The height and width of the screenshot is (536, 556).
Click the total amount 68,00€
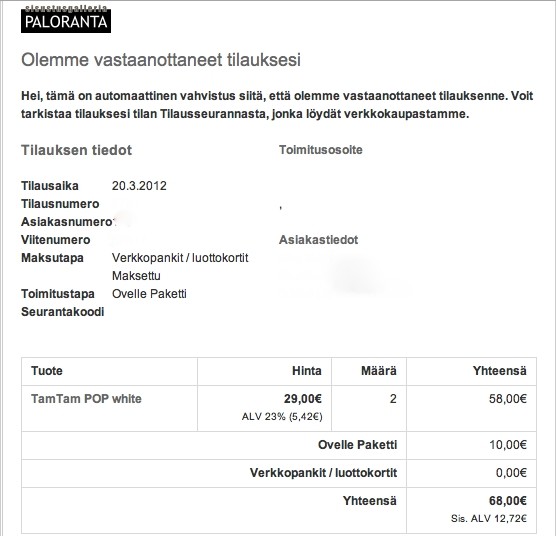pos(508,501)
